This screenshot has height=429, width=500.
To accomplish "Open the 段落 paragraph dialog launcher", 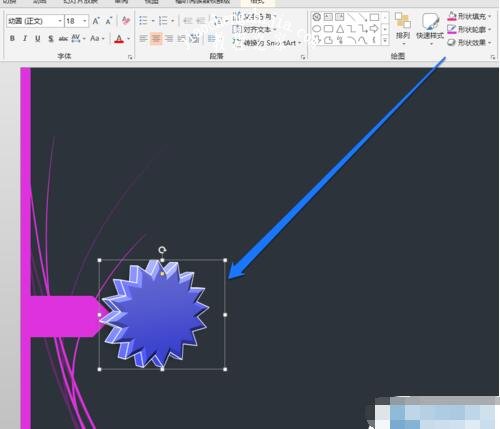I will (x=303, y=57).
